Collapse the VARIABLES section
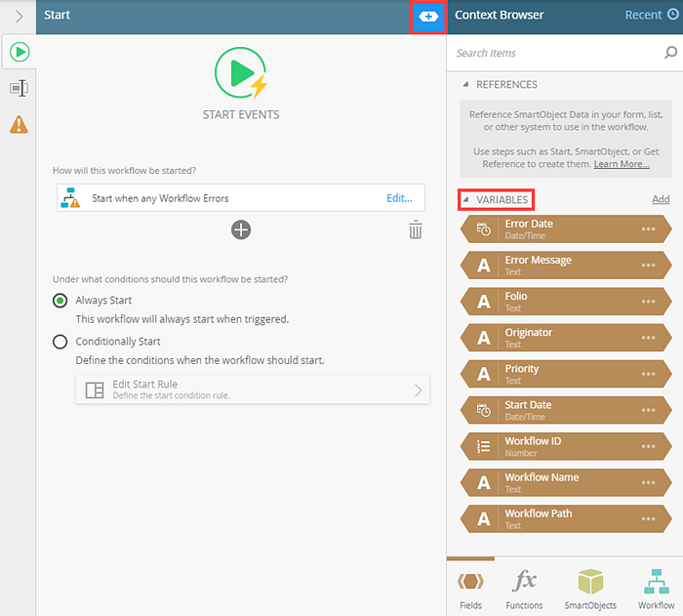Image resolution: width=683 pixels, height=616 pixels. click(465, 200)
